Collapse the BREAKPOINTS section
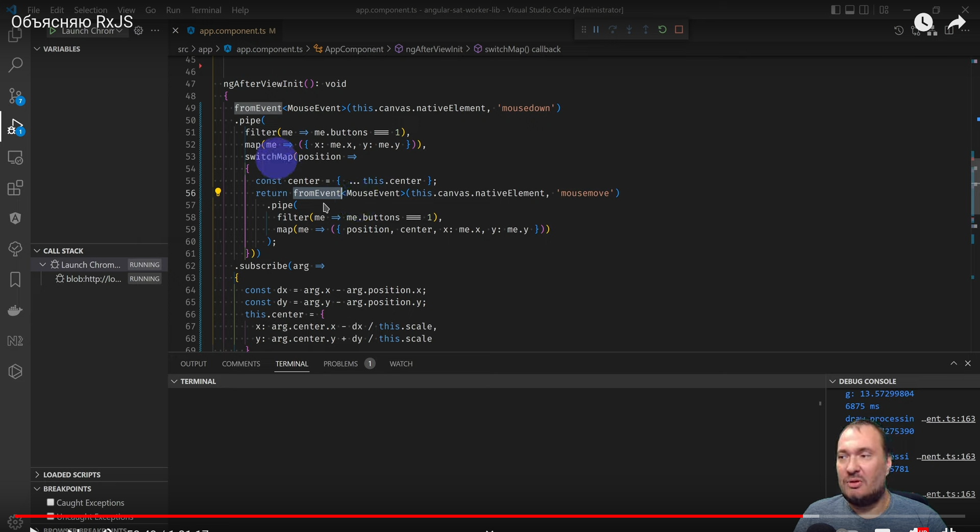Viewport: 980px width, 532px height. pyautogui.click(x=37, y=489)
